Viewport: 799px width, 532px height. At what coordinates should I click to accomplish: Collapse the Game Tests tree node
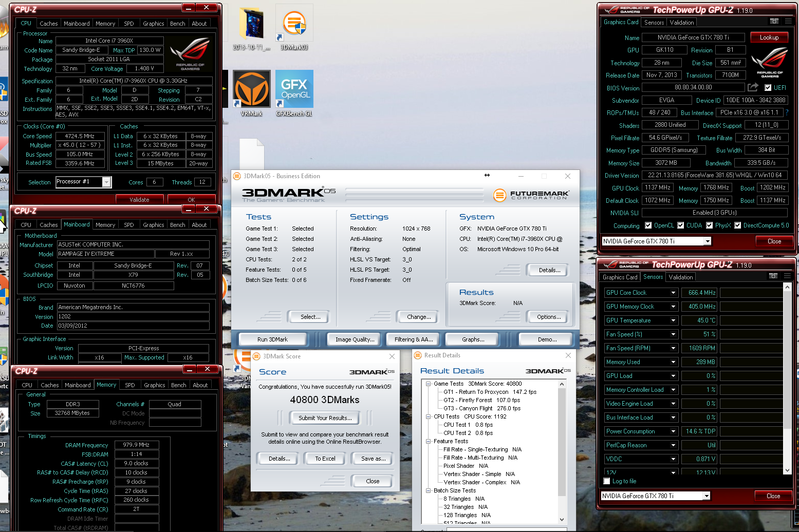tap(428, 384)
